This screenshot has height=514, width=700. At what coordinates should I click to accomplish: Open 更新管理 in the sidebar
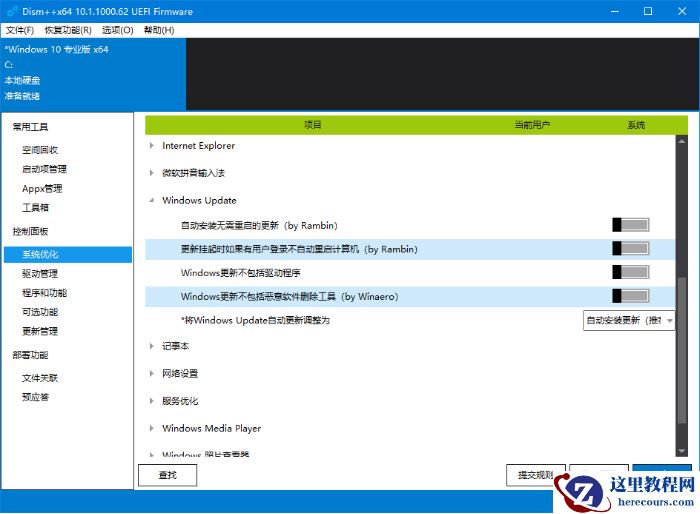40,331
